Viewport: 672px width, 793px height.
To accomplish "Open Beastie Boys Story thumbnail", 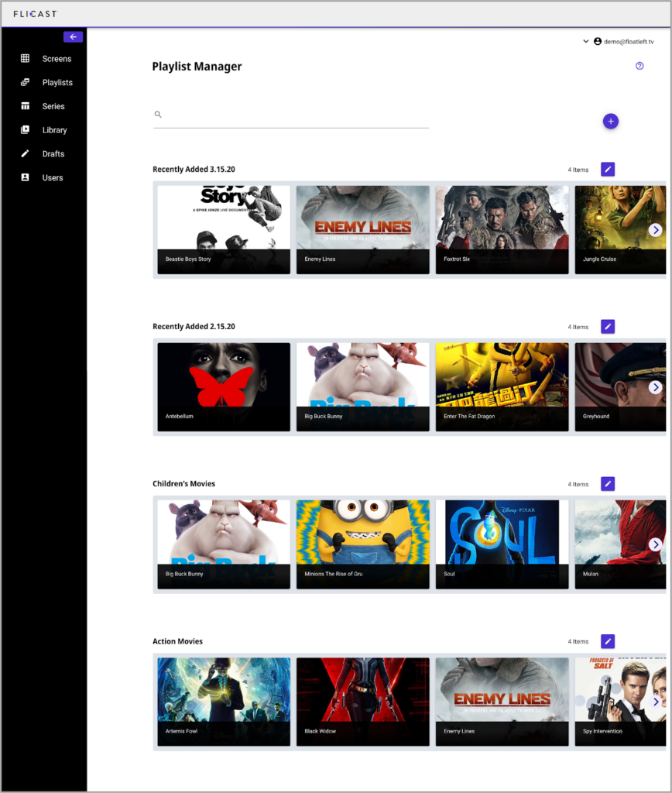I will click(224, 229).
